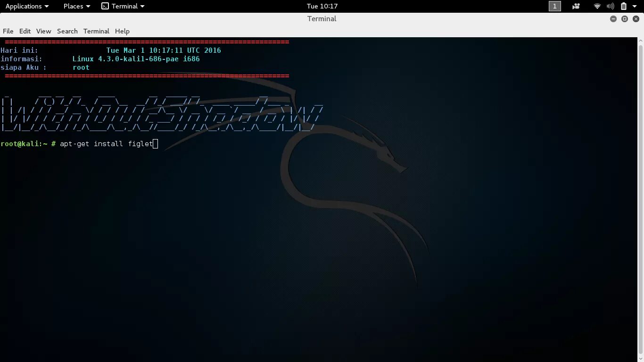Viewport: 644px width, 362px height.
Task: Click the 'informasi:' label
Action: click(21, 59)
